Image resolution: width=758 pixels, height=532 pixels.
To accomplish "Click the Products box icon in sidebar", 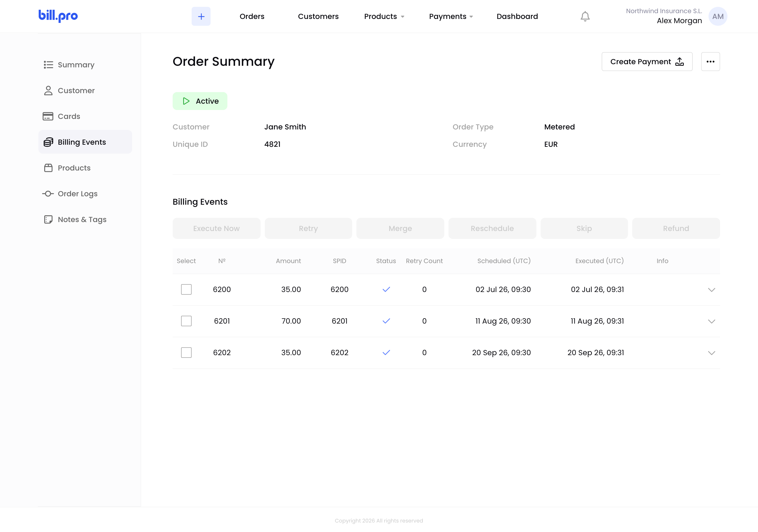I will tap(48, 168).
